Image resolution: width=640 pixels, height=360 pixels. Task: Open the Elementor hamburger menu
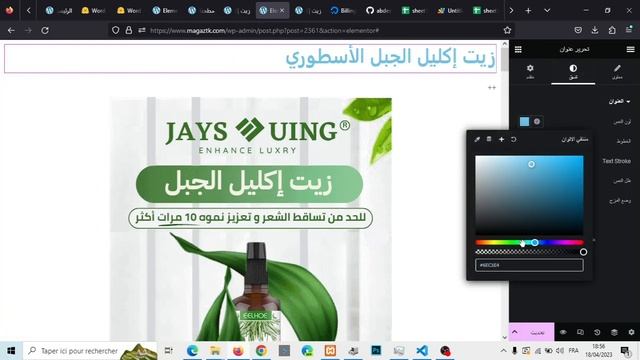(630, 49)
